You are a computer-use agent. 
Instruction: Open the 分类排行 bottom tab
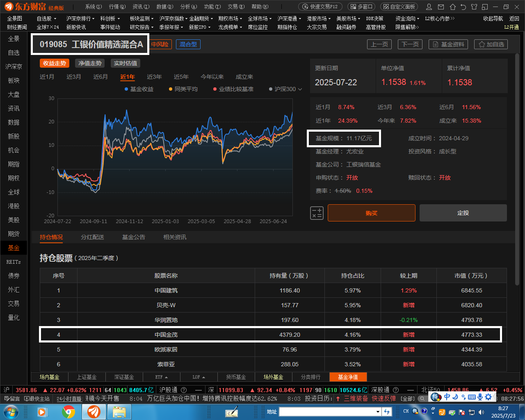tap(311, 377)
